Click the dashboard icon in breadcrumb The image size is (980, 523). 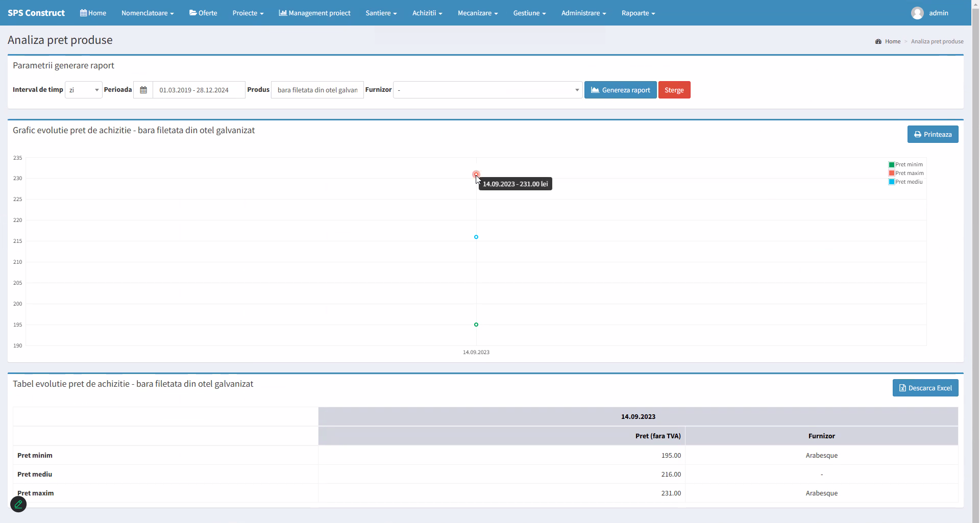878,41
